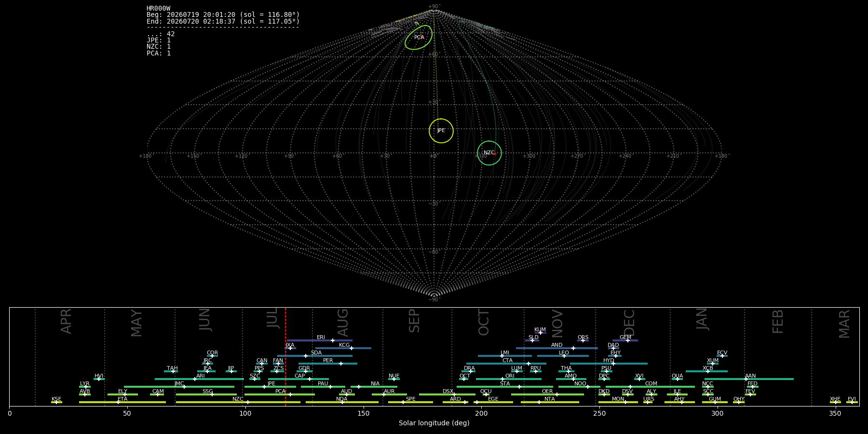Click the SDA shower activity bar
868x434 pixels.
point(315,356)
